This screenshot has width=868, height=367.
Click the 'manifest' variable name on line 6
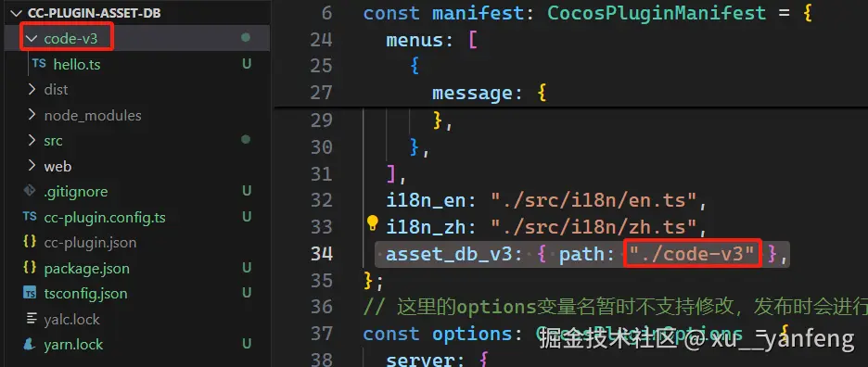click(x=478, y=13)
